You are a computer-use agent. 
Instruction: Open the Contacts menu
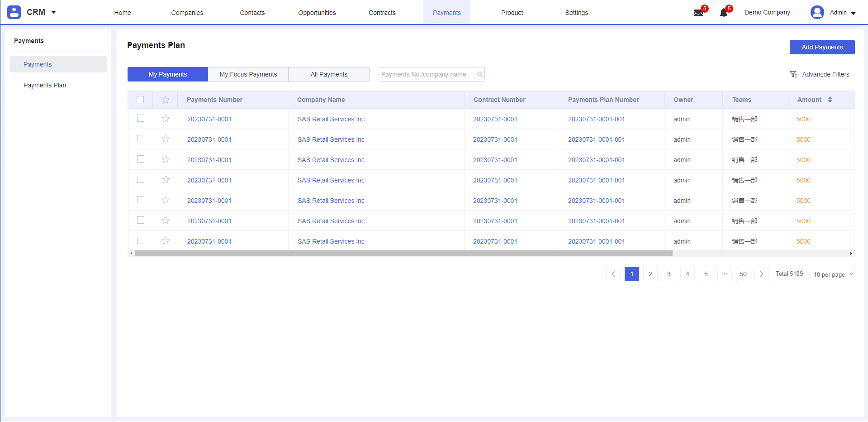pyautogui.click(x=252, y=13)
